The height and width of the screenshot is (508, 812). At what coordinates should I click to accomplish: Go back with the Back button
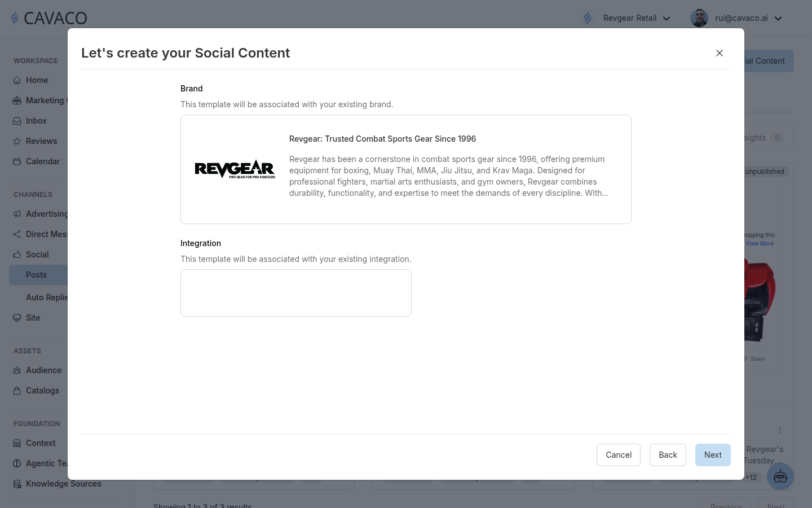pos(668,455)
